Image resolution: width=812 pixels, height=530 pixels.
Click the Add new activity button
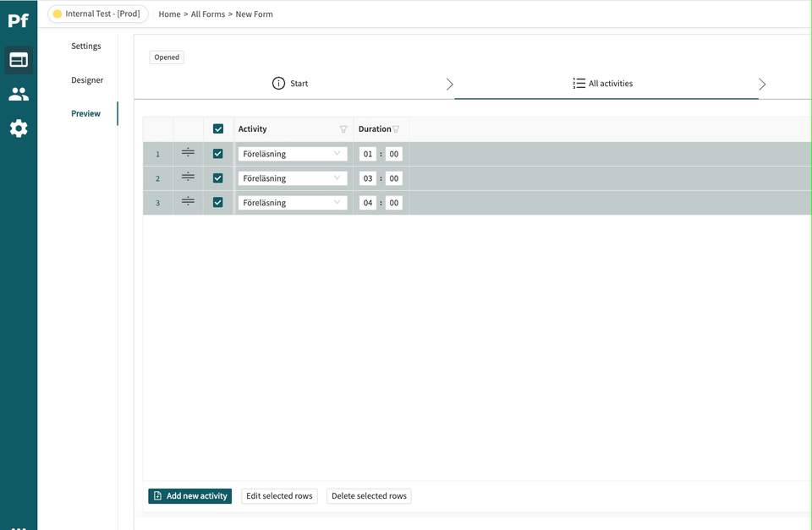pos(190,496)
